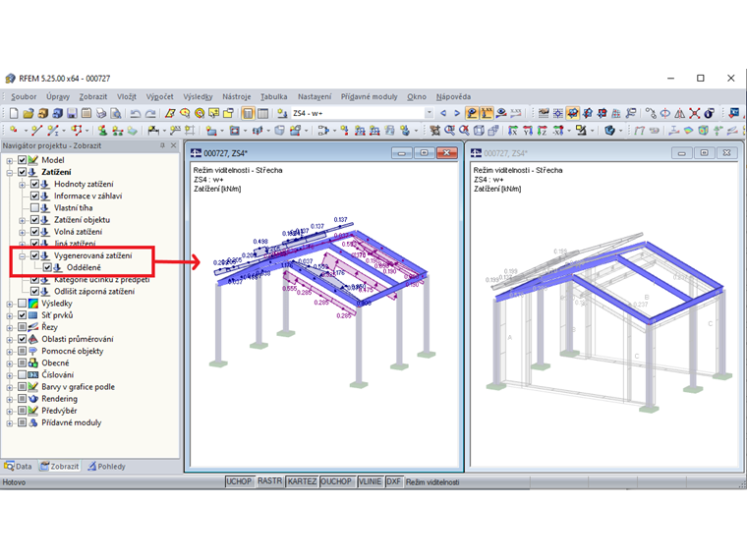
Task: Select the Zoom Window magnifier icon
Action: coord(449,130)
